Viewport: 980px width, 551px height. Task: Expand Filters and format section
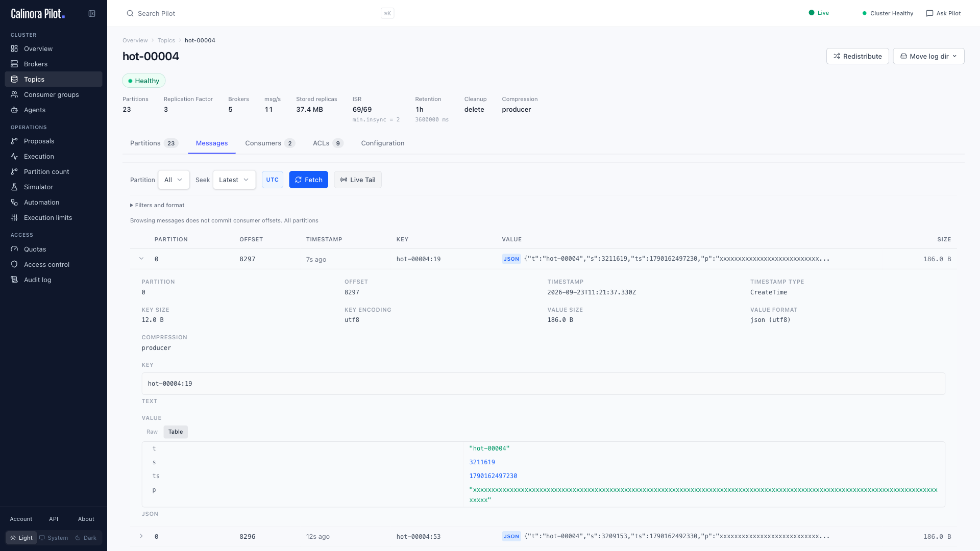[157, 205]
